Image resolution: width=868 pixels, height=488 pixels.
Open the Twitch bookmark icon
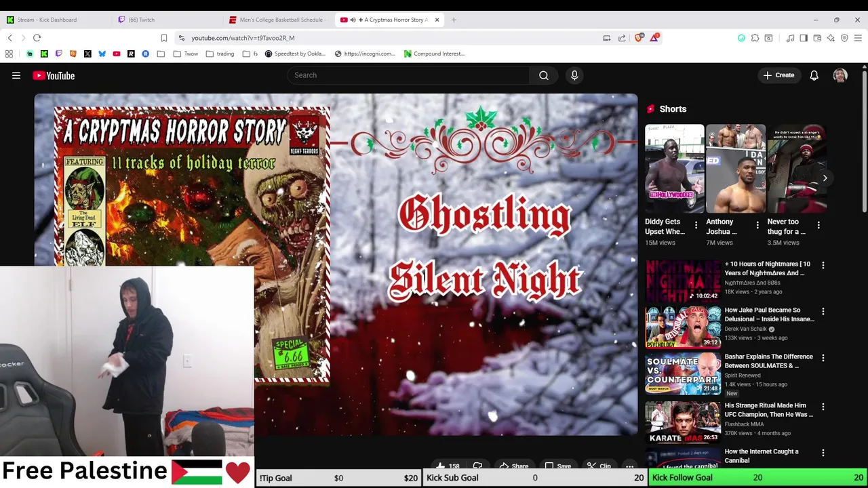pyautogui.click(x=58, y=54)
